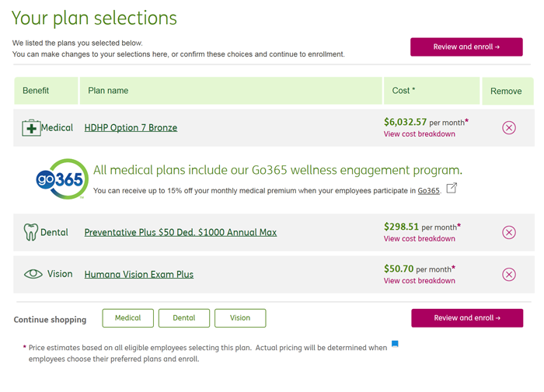Click the blue note marker icon

395,344
